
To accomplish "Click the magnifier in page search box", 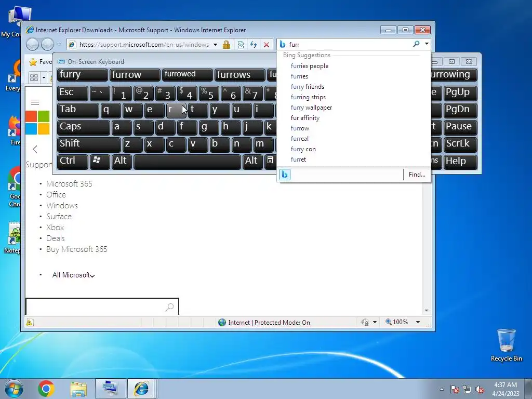I will [x=169, y=307].
